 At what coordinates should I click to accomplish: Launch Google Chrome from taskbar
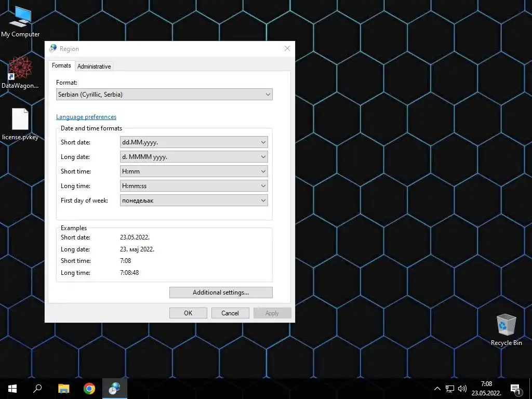point(89,389)
